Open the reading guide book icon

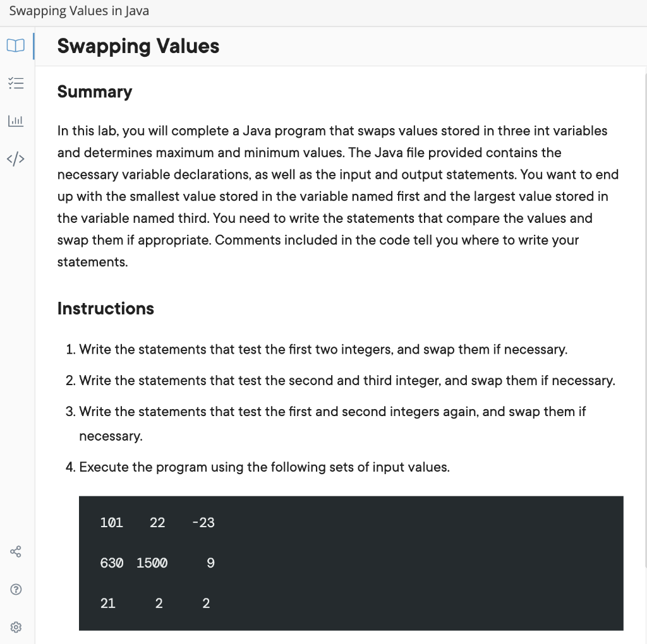[15, 45]
